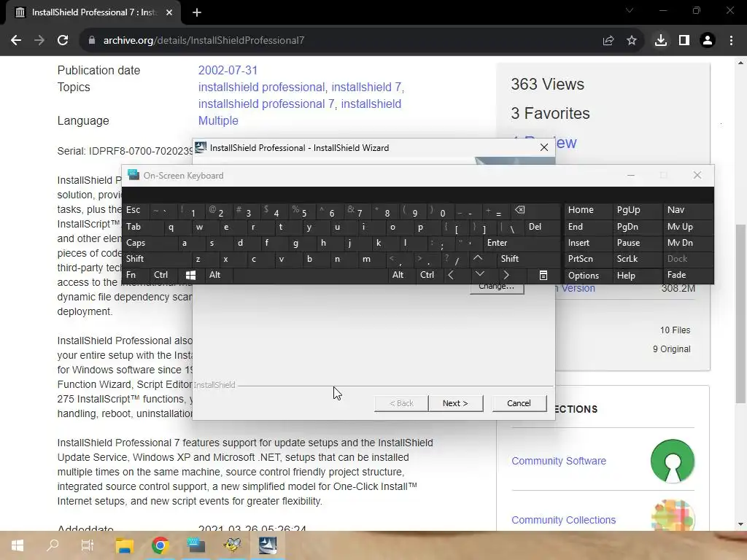The height and width of the screenshot is (560, 747).
Task: Click the Change... button in InstallShield Wizard
Action: click(496, 288)
